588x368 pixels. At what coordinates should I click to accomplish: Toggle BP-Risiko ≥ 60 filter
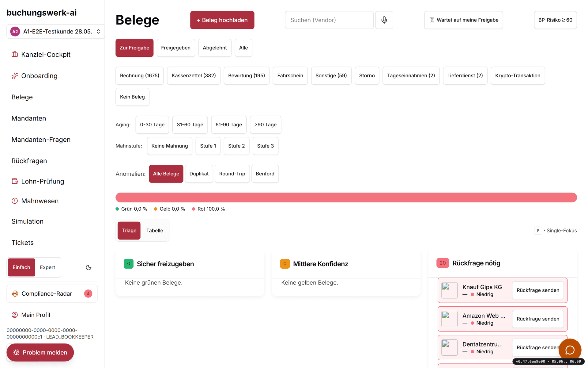(x=555, y=20)
